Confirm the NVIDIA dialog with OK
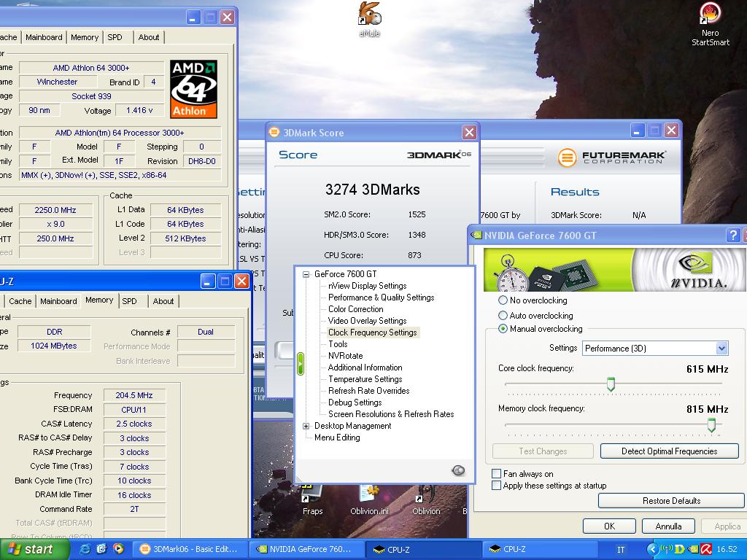 click(609, 526)
